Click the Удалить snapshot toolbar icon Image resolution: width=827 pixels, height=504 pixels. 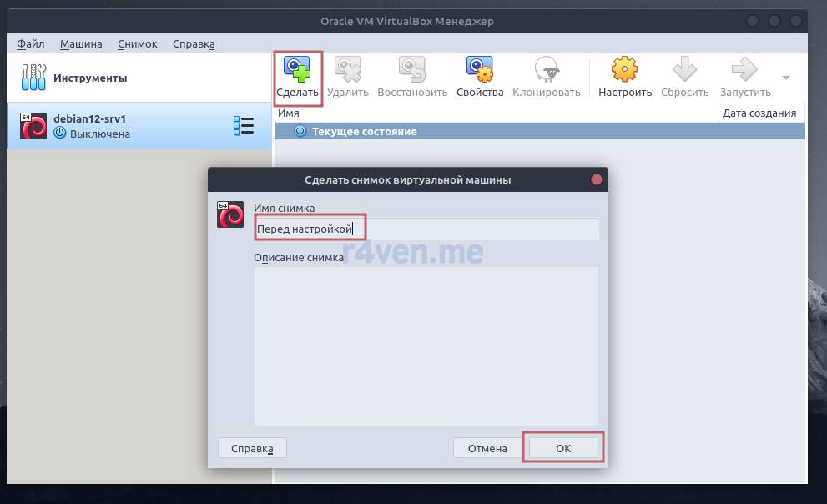coord(347,70)
